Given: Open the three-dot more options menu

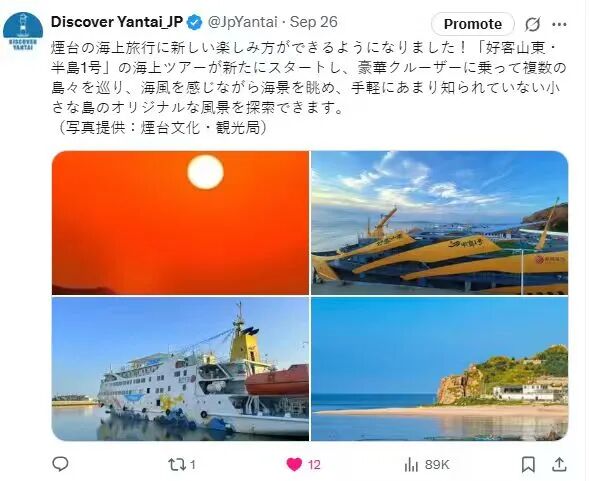Looking at the screenshot, I should click(x=559, y=24).
